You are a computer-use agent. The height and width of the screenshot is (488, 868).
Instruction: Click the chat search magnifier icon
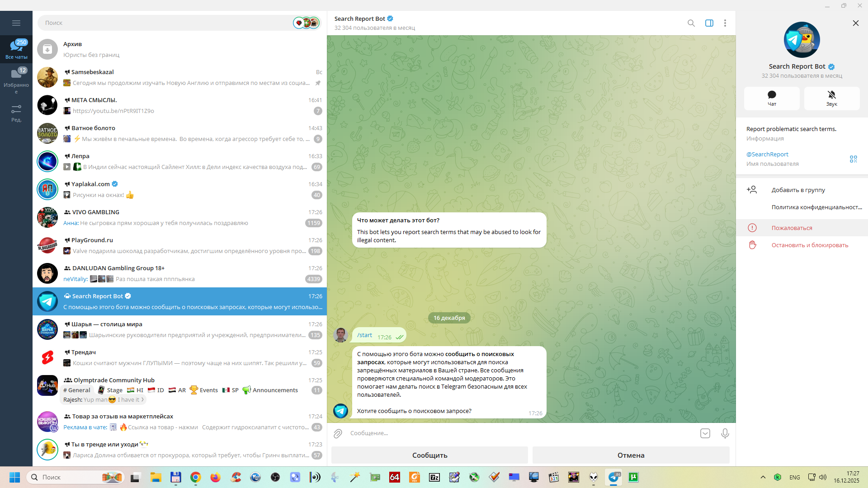point(691,23)
